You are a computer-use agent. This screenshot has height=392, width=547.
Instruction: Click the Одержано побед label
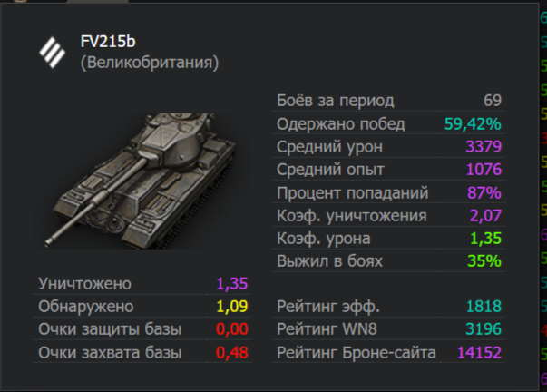point(341,124)
